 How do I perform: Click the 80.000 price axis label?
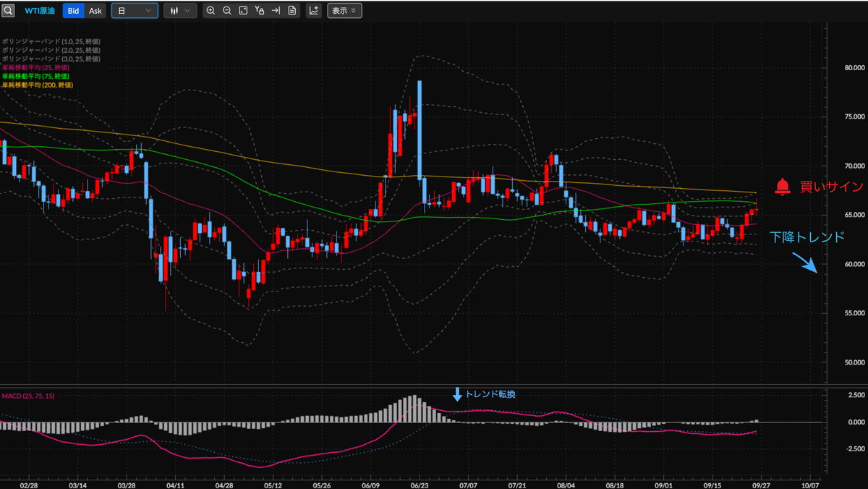[x=854, y=68]
